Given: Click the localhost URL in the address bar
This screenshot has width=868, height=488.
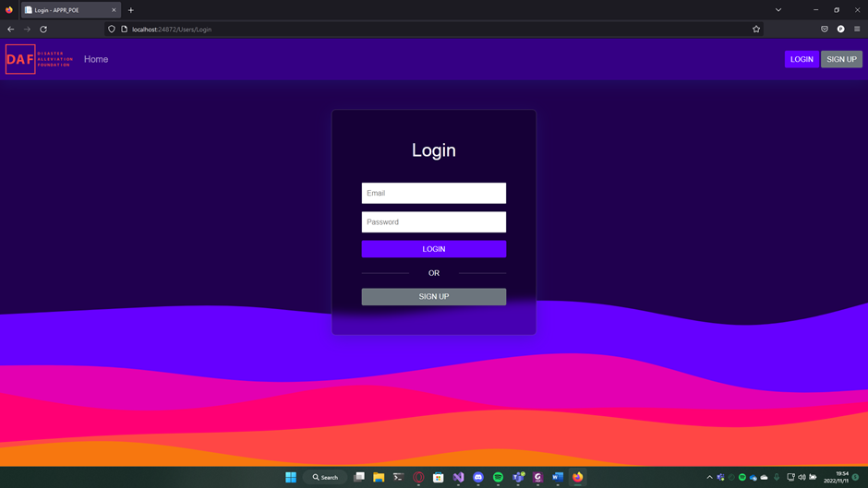Looking at the screenshot, I should pos(172,30).
